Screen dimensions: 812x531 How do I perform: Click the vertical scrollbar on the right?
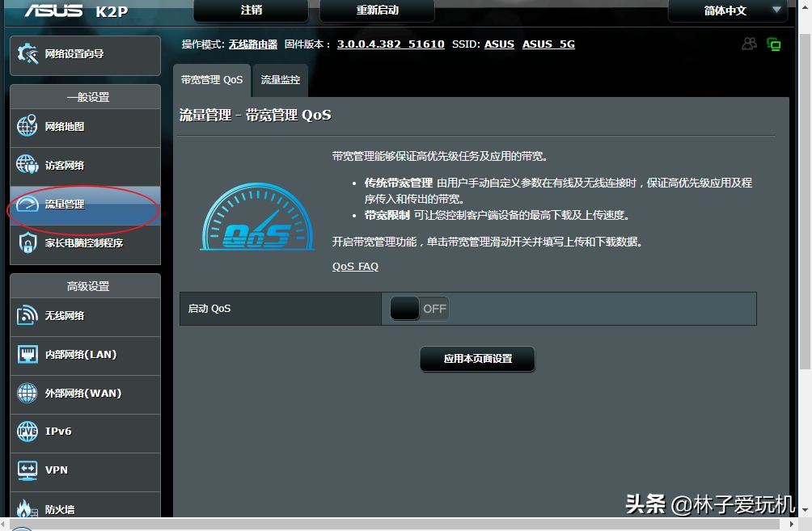[805, 202]
